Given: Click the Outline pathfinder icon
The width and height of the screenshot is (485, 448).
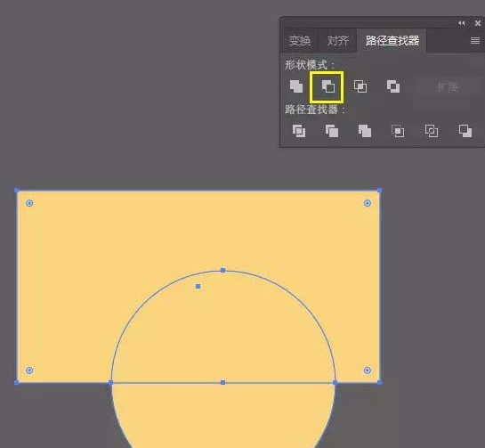Looking at the screenshot, I should click(432, 131).
